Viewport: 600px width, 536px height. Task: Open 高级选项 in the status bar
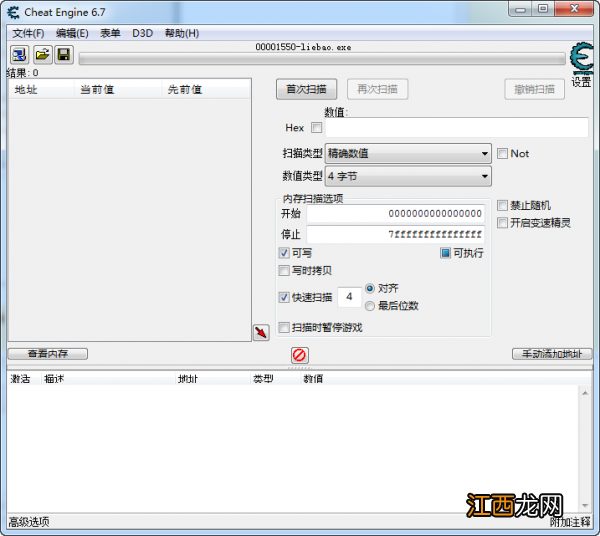pos(29,522)
